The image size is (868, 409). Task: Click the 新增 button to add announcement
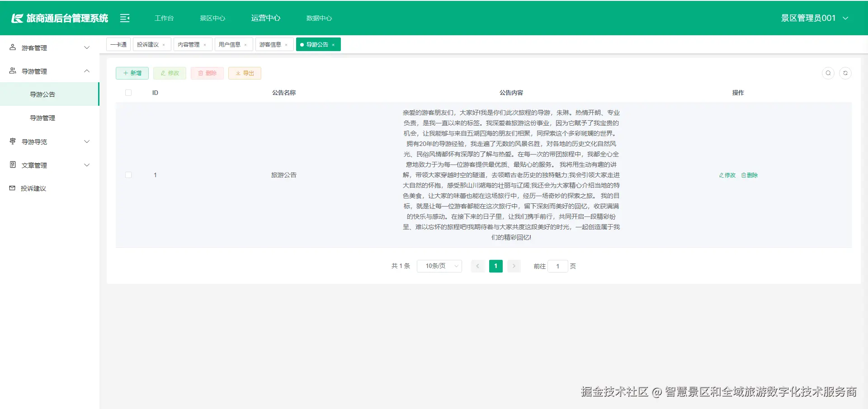(132, 73)
